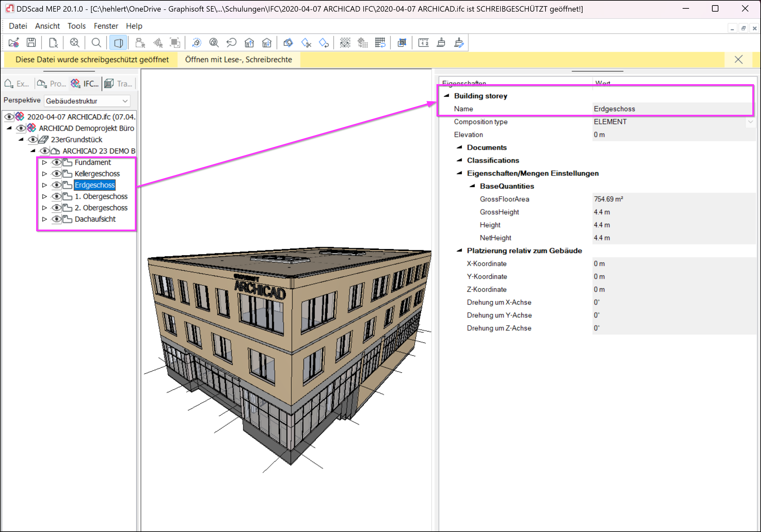This screenshot has height=532, width=761.
Task: Click the measurement ruler icon
Action: click(x=423, y=43)
